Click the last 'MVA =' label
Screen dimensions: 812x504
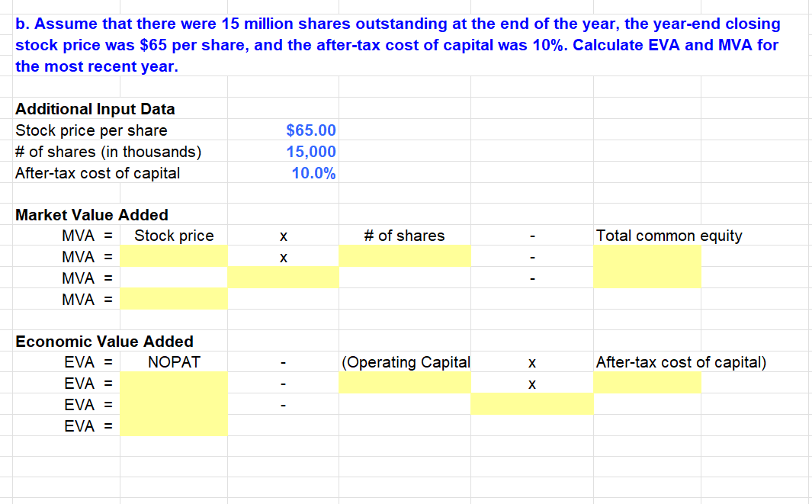pyautogui.click(x=87, y=300)
